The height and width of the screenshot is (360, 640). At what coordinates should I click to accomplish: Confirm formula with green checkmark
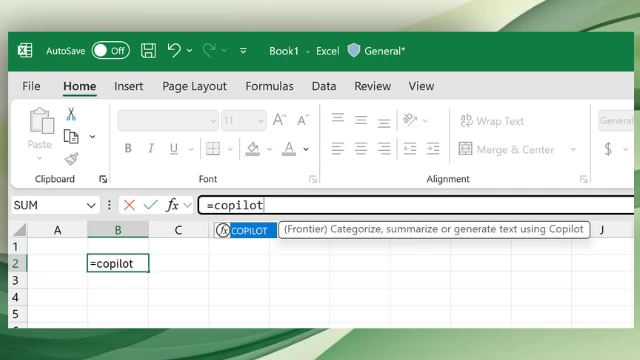(x=151, y=205)
